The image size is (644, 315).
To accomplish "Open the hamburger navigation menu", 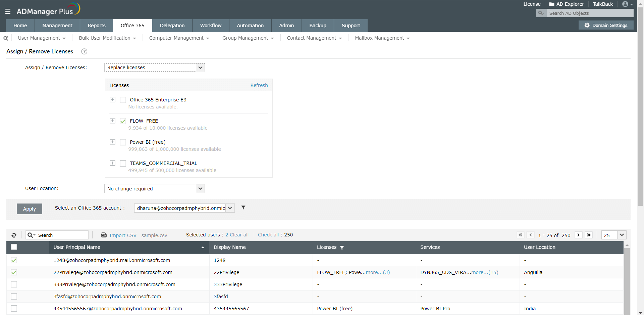I will [8, 11].
